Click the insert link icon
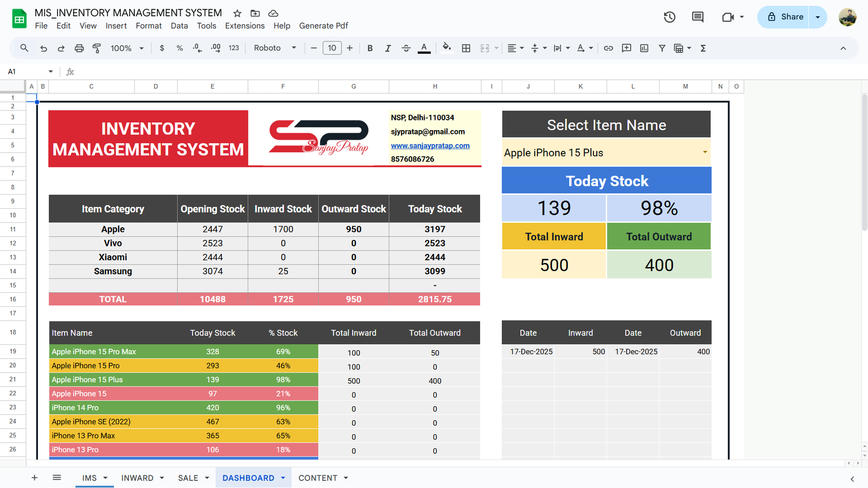Screen dimensions: 868x488 (608, 48)
